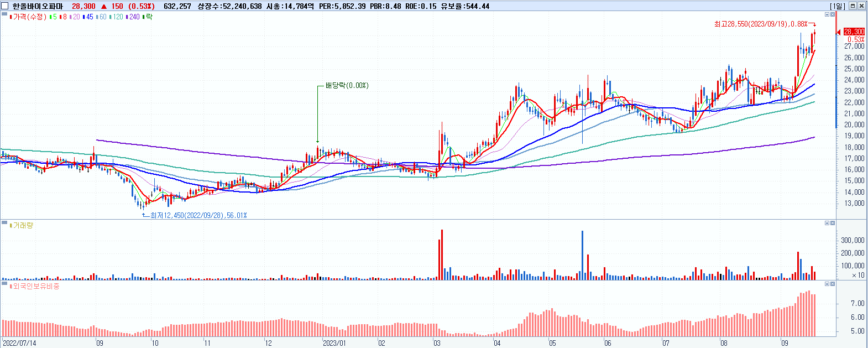868x348 pixels.
Task: Click the 유보율:544.44 value
Action: click(x=465, y=6)
